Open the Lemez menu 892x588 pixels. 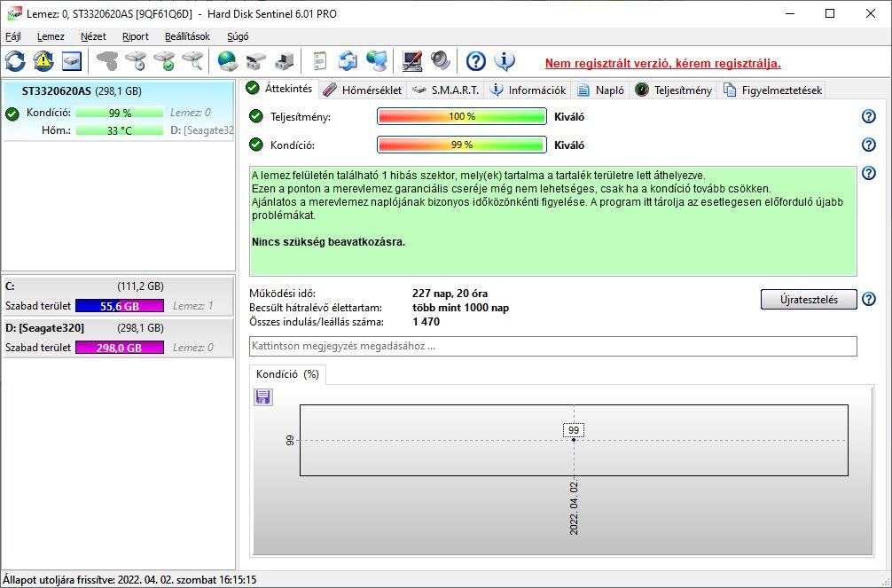click(x=51, y=36)
